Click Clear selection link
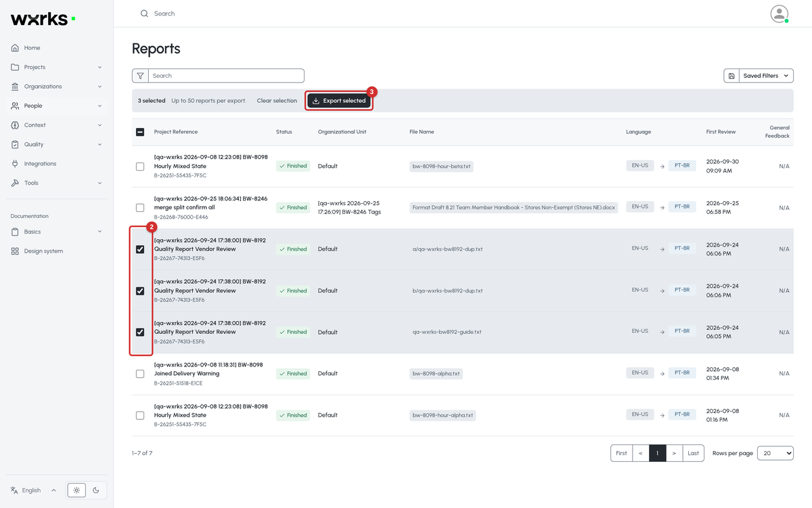Viewport: 812px width, 508px height. [x=277, y=101]
